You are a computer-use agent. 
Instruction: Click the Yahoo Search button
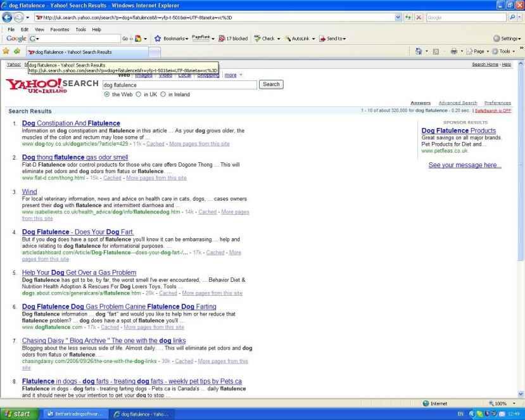pyautogui.click(x=271, y=84)
